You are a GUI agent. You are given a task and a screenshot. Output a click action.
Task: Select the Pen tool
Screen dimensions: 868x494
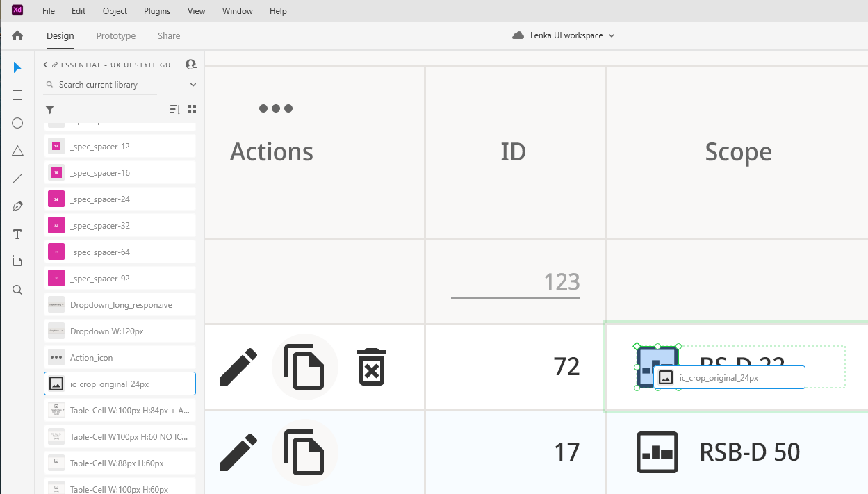click(17, 206)
